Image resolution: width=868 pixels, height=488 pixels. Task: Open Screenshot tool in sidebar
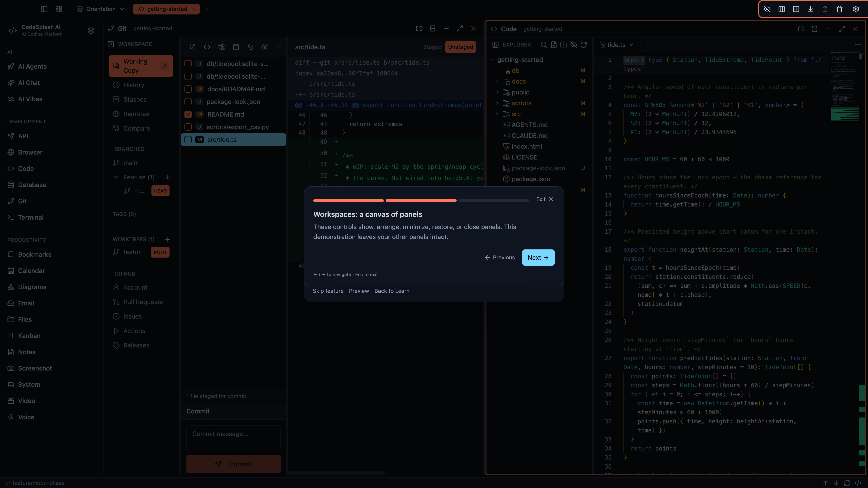[x=35, y=368]
